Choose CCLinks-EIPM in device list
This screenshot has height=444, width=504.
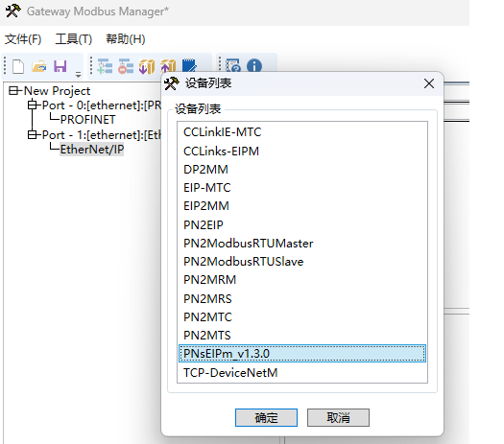coord(302,151)
